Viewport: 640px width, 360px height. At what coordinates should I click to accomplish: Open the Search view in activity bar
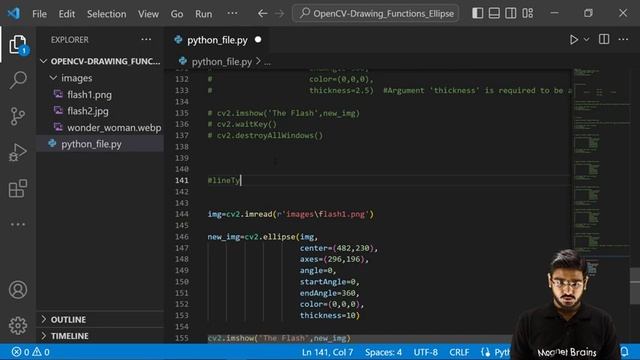[x=18, y=80]
